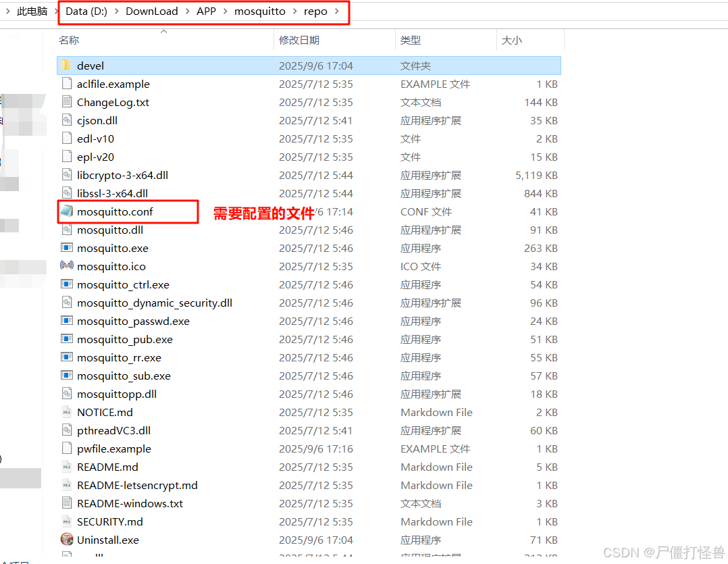Select the pthreadVC3.dll file name

113,431
